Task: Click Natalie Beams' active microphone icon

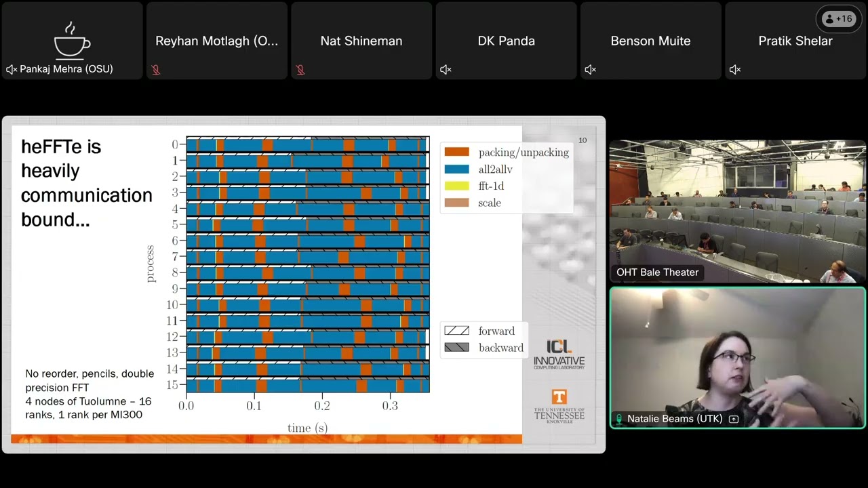Action: (x=618, y=419)
